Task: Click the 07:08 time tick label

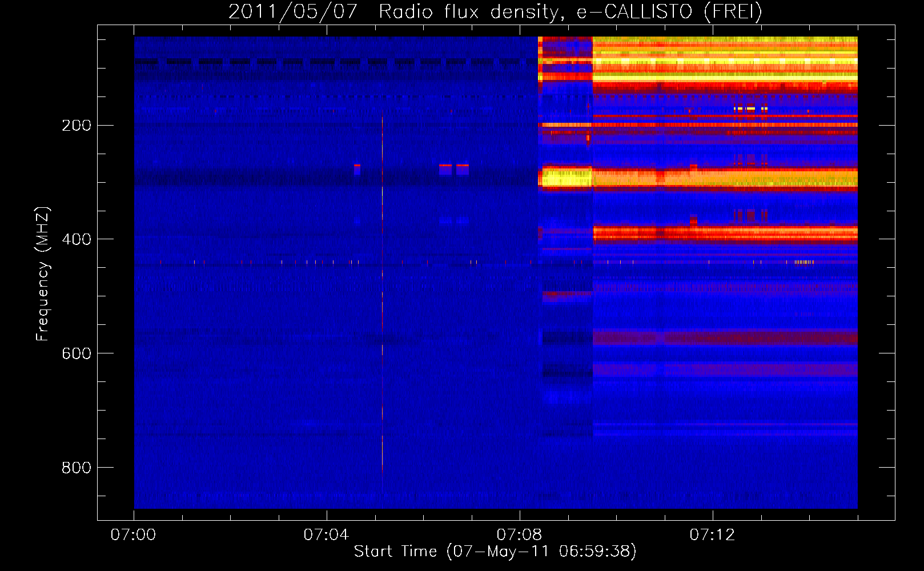Action: pyautogui.click(x=519, y=535)
